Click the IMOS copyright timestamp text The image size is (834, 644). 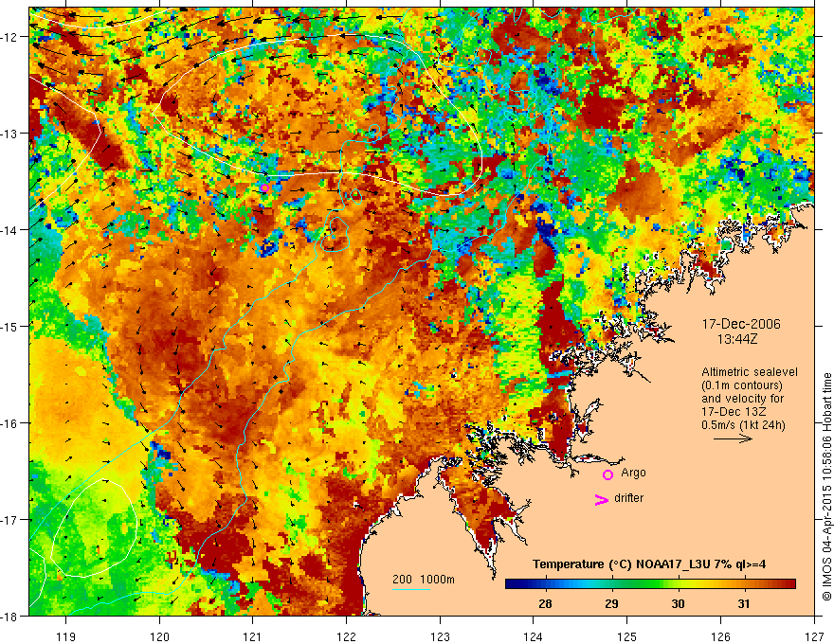(x=826, y=487)
